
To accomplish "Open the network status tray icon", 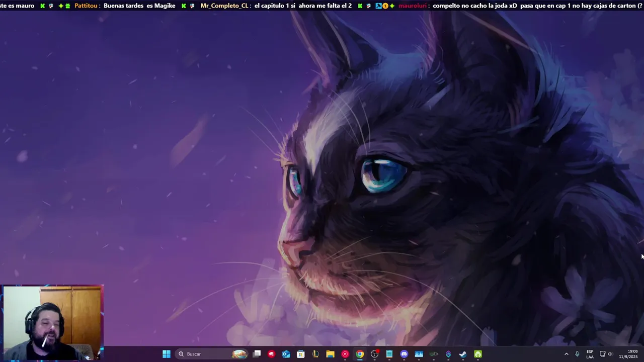I will (x=602, y=354).
